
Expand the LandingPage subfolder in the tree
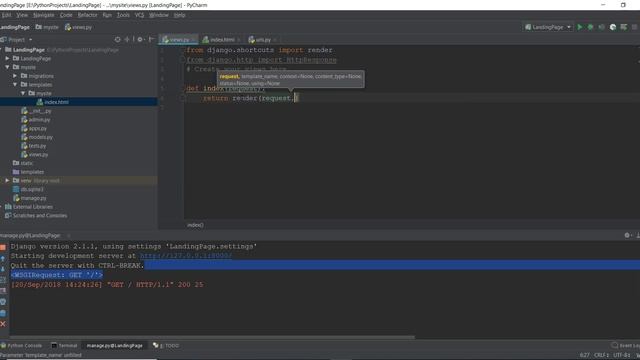(7, 58)
